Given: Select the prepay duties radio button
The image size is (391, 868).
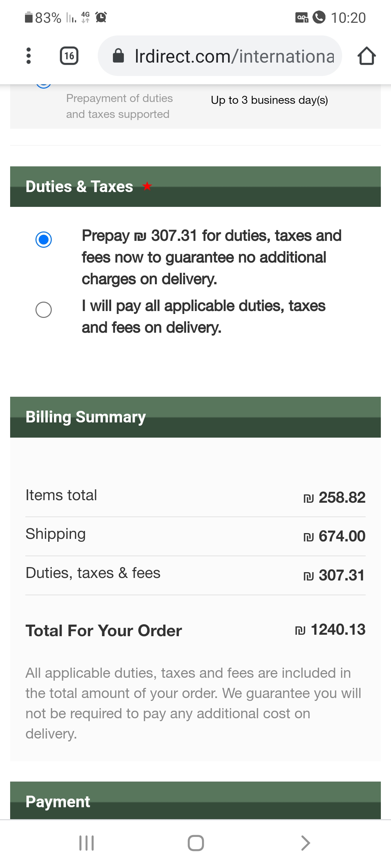Looking at the screenshot, I should [x=44, y=239].
